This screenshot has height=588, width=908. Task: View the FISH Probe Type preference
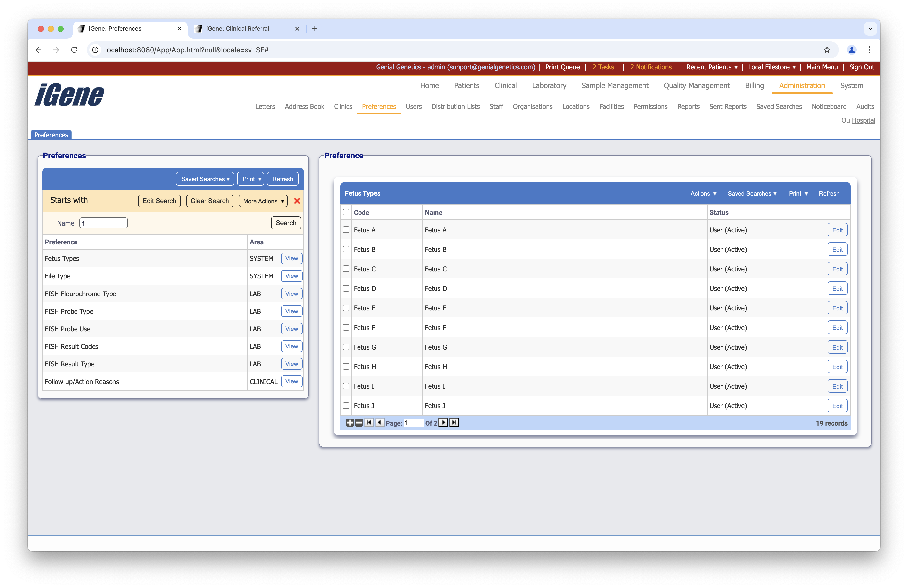(x=291, y=311)
